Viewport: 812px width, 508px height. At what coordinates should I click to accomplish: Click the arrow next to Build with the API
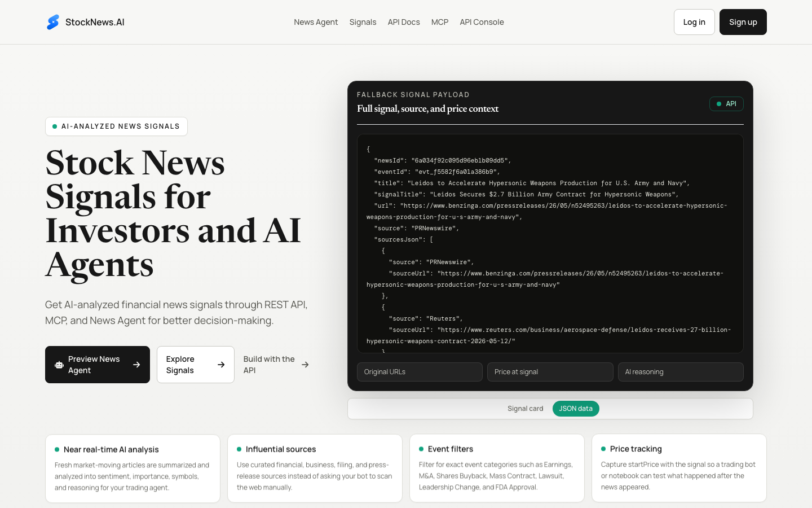click(x=305, y=365)
